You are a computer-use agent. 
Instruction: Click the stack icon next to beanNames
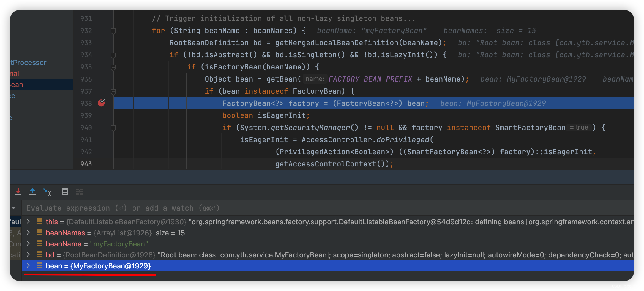click(40, 233)
